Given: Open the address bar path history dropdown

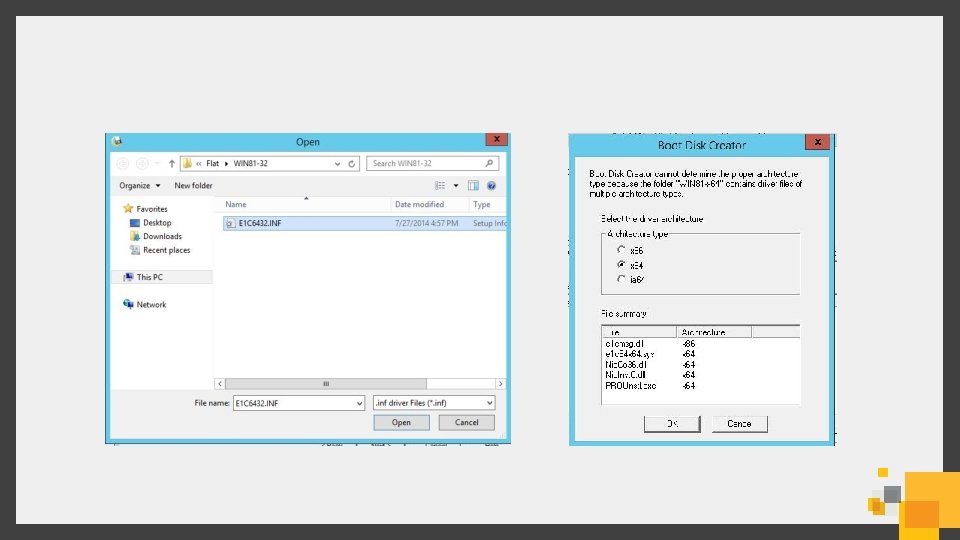Looking at the screenshot, I should click(x=337, y=164).
